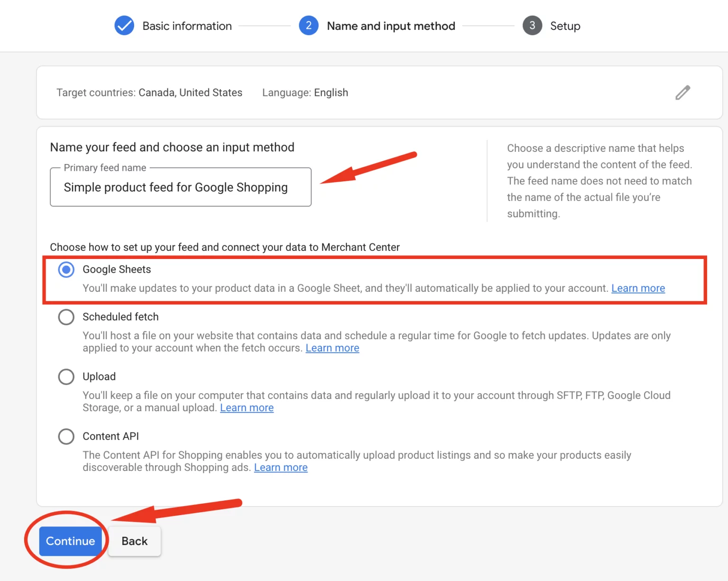Click the Continue button

[70, 541]
